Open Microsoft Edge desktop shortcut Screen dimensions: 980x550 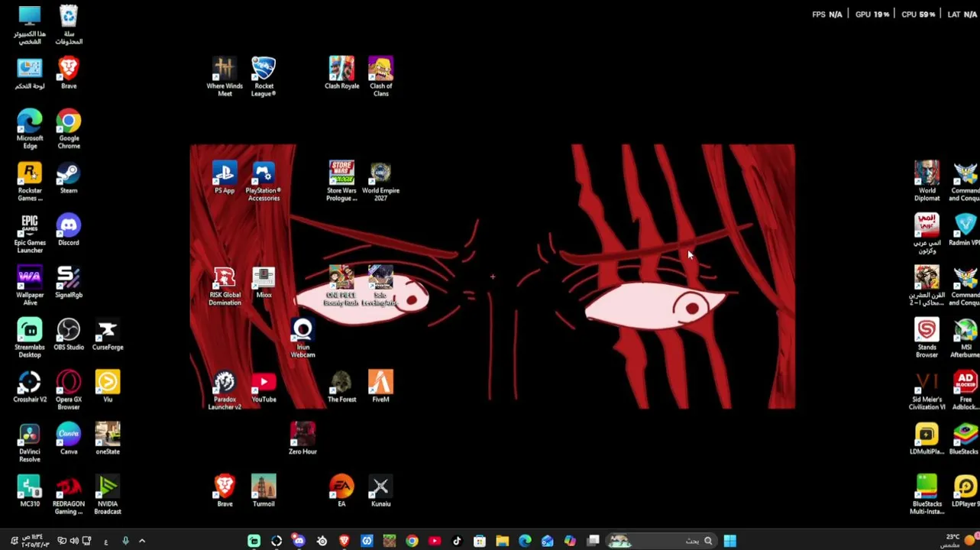[x=30, y=128]
